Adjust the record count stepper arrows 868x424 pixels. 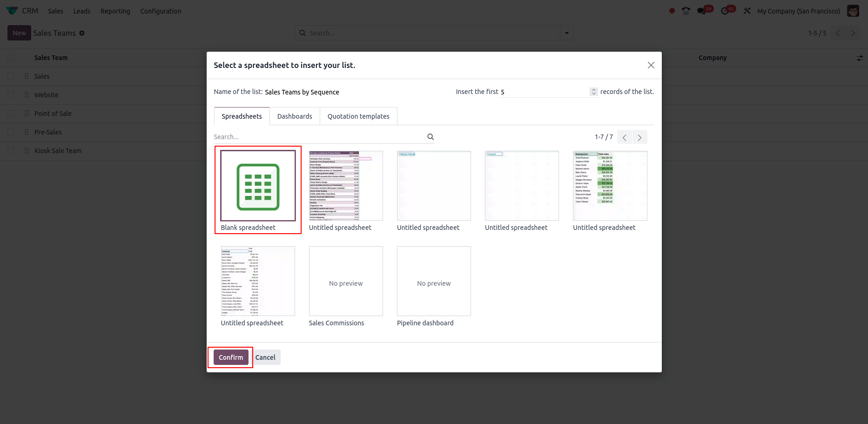tap(593, 92)
